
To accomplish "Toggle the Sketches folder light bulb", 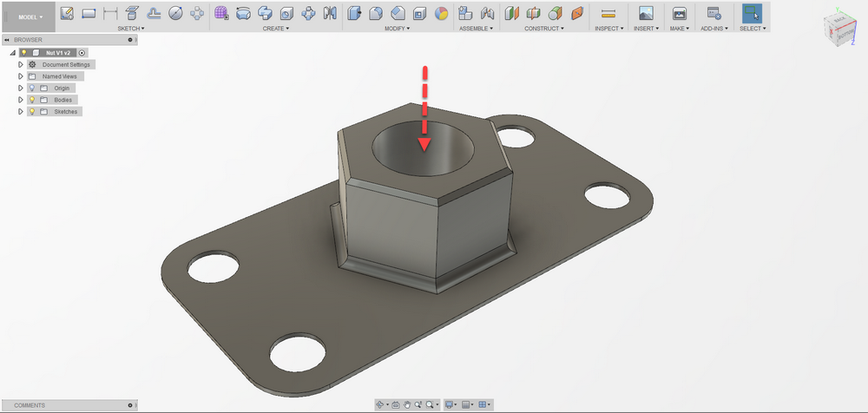I will coord(31,111).
